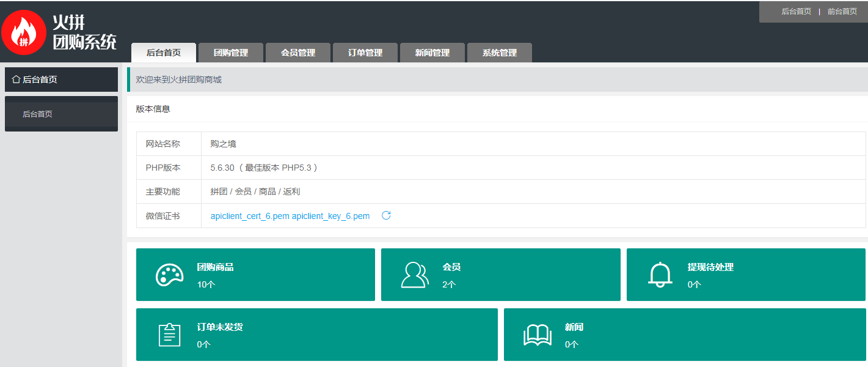Open the 系统管理 tab
Screen dimensions: 868x367
[500, 53]
